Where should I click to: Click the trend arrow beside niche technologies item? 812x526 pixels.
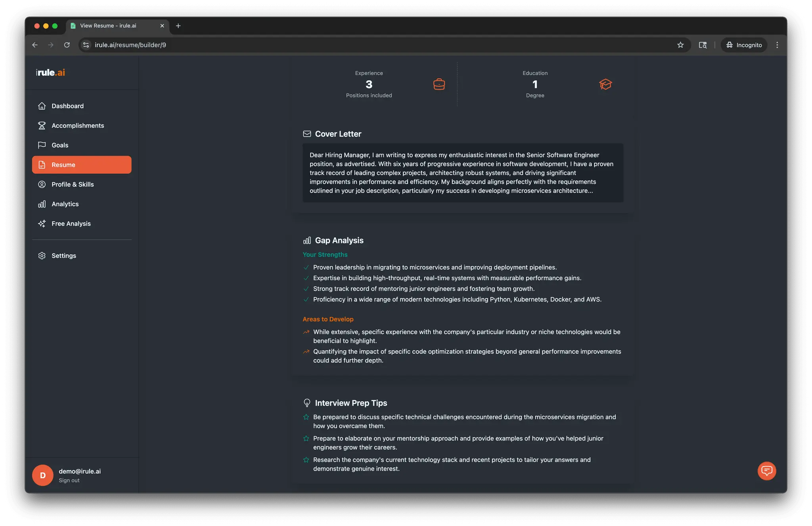(x=306, y=332)
